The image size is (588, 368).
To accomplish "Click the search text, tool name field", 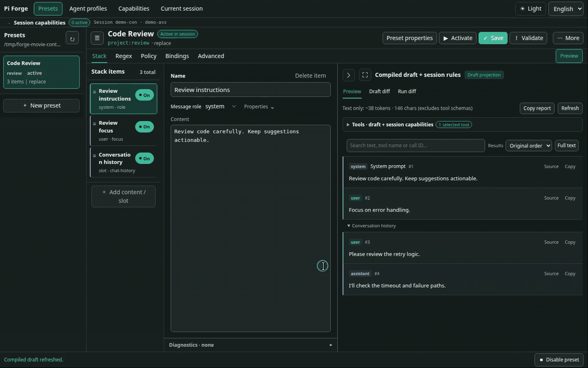I will pos(416,146).
